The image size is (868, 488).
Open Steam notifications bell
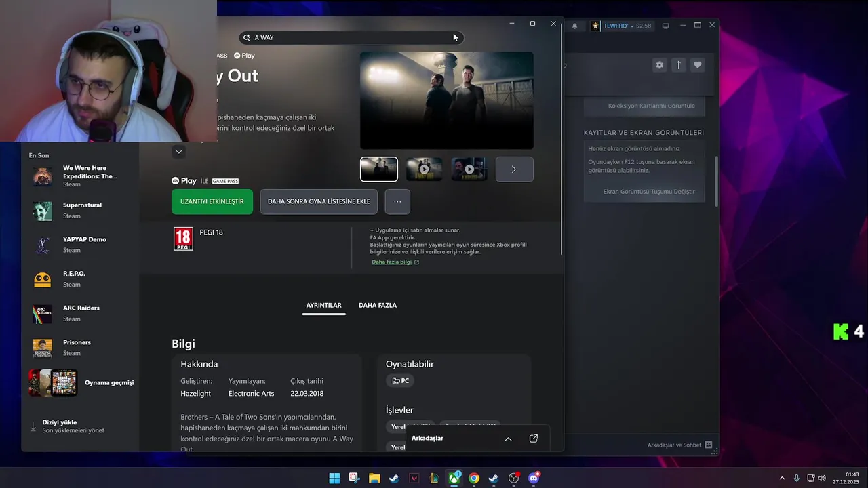(x=575, y=26)
